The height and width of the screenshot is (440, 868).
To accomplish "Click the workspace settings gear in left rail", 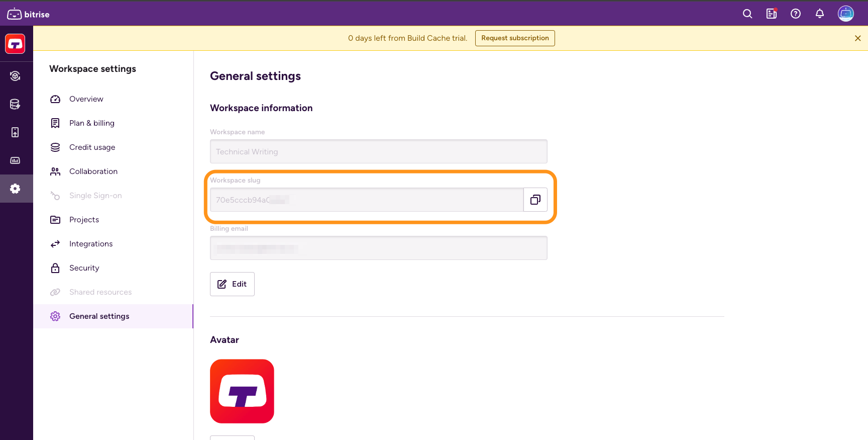I will coord(16,189).
